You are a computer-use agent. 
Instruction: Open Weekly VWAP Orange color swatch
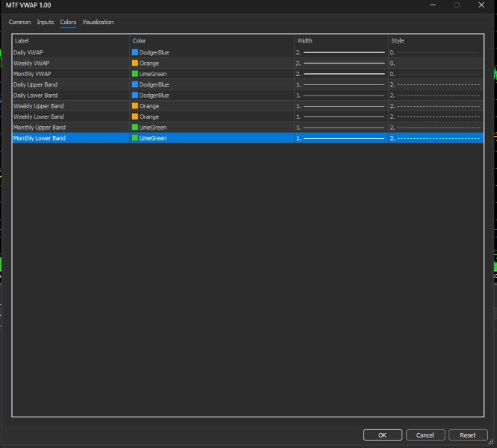[x=135, y=63]
